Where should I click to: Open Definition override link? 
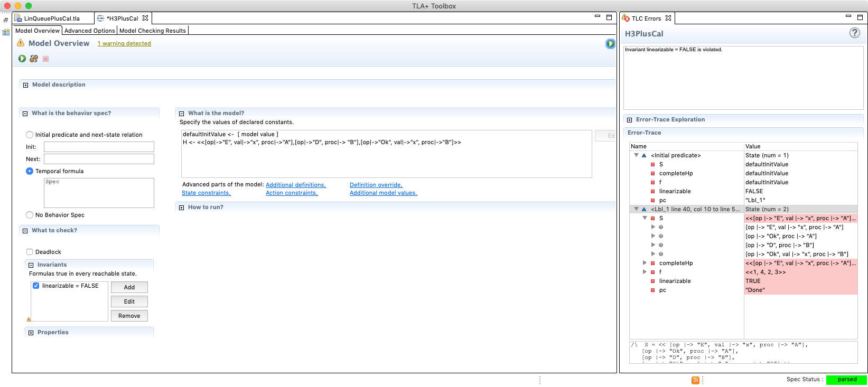point(376,185)
